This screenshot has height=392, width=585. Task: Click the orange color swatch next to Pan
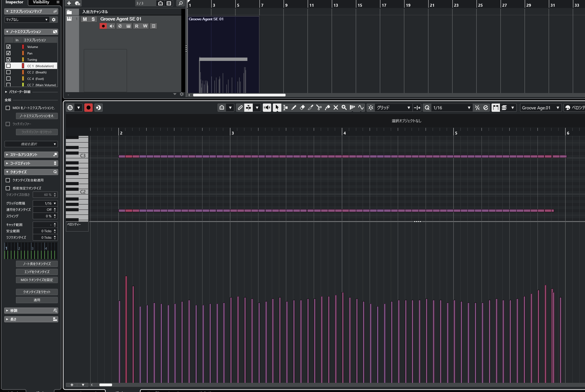click(x=23, y=53)
